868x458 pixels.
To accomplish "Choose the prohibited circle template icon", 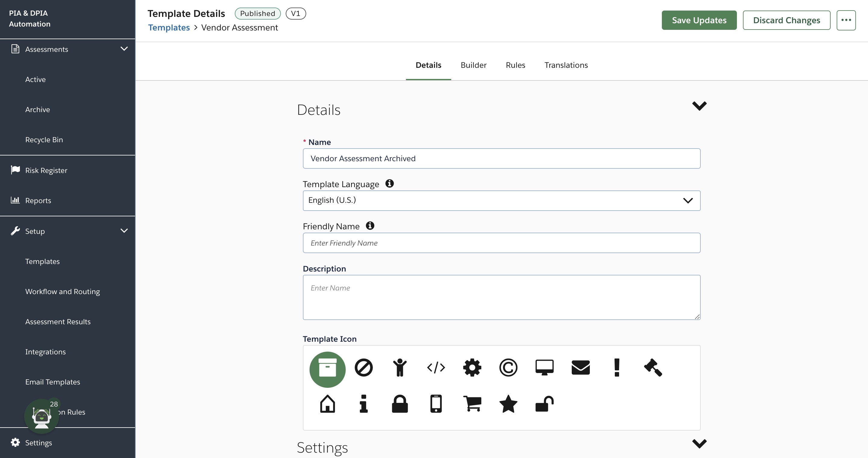I will 363,367.
